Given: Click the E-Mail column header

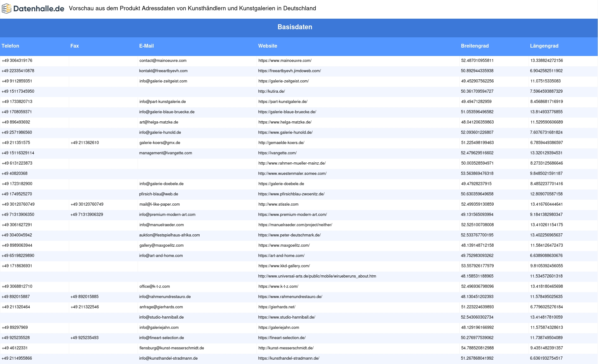Looking at the screenshot, I should [x=146, y=46].
